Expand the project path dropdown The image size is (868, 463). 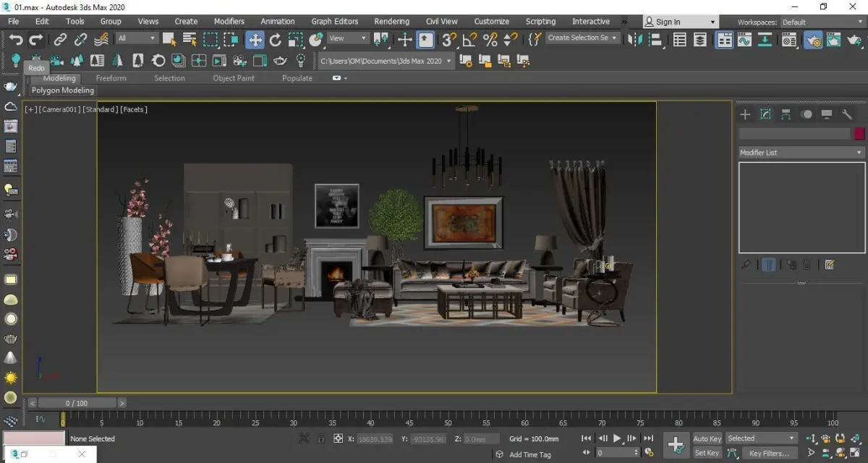(449, 61)
